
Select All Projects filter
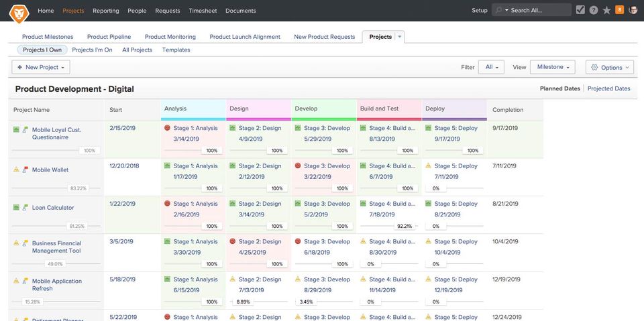click(x=137, y=50)
